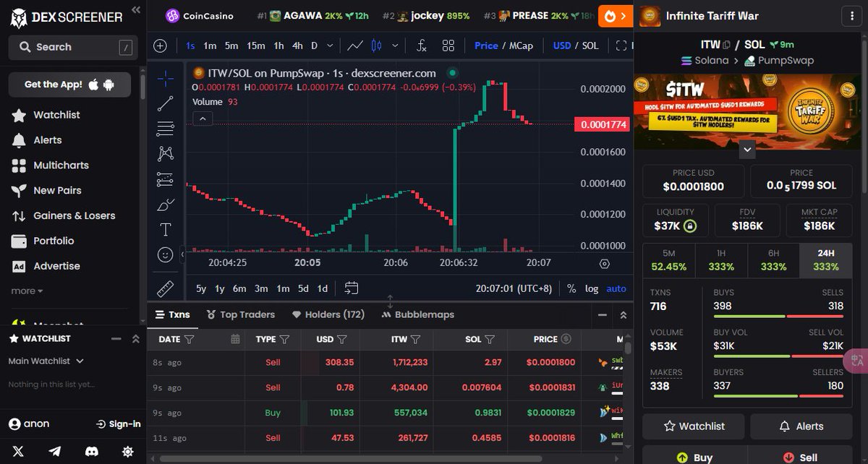Expand the token banner chevron

pos(748,149)
